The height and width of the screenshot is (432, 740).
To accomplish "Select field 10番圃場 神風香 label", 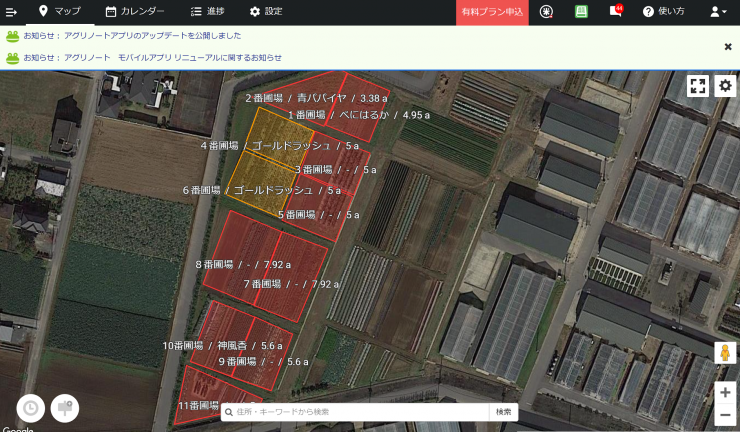I will click(x=222, y=346).
